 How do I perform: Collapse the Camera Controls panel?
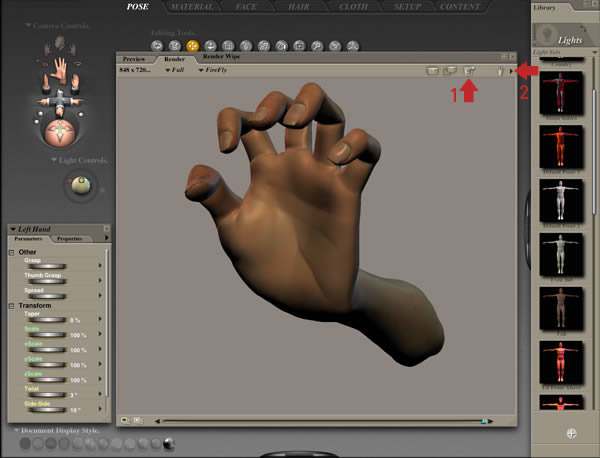[x=28, y=25]
